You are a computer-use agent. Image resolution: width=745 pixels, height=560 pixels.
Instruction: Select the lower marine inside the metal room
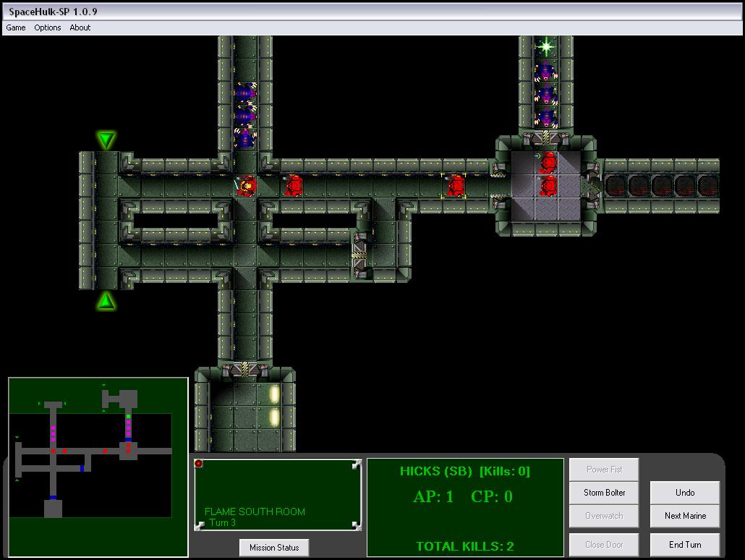click(548, 186)
